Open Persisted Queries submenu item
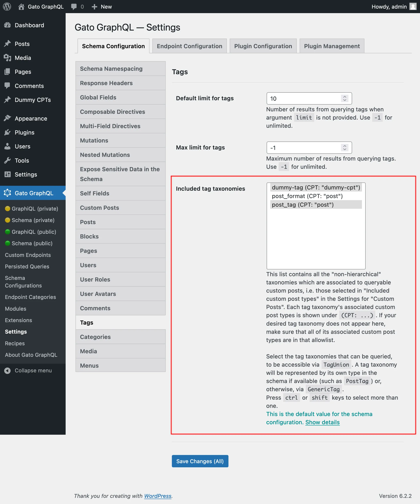 point(27,266)
